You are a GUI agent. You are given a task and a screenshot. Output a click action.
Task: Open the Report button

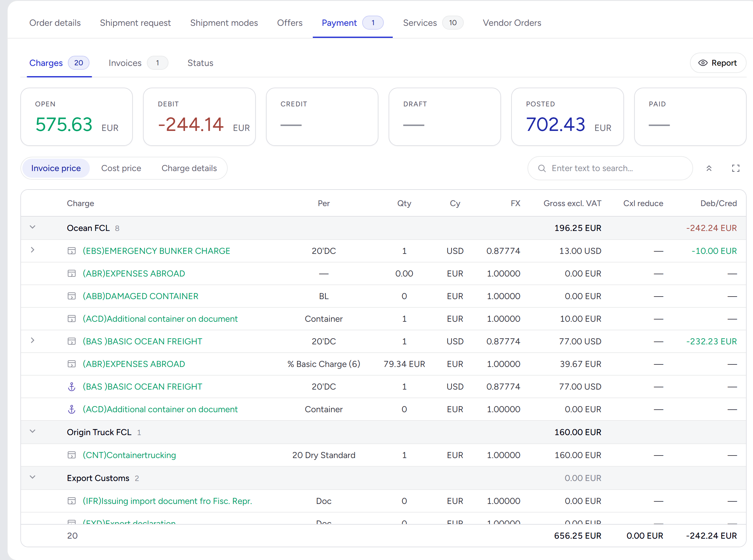[718, 63]
